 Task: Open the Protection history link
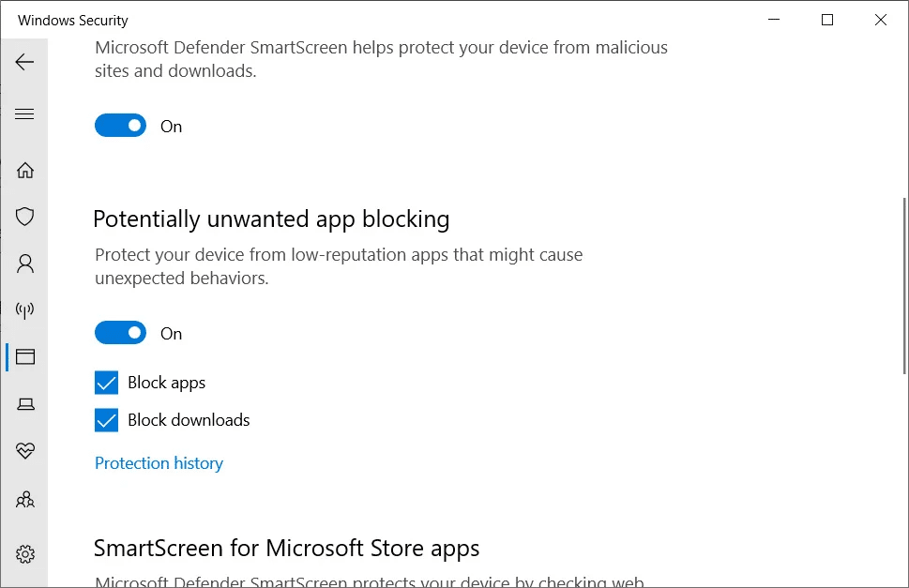[x=159, y=463]
